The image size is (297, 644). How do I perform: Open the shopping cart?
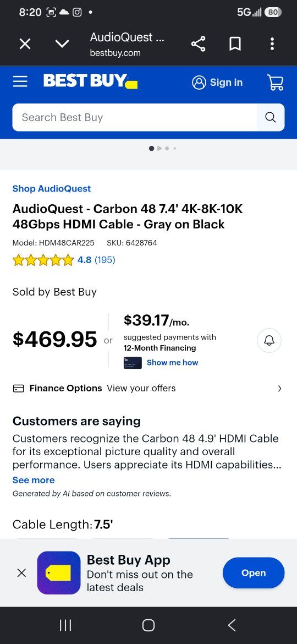275,82
